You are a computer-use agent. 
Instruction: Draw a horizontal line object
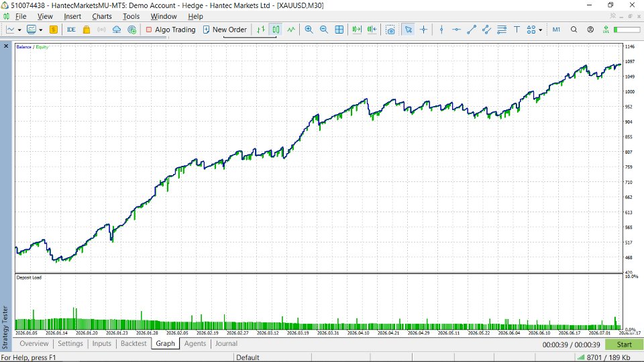point(456,30)
